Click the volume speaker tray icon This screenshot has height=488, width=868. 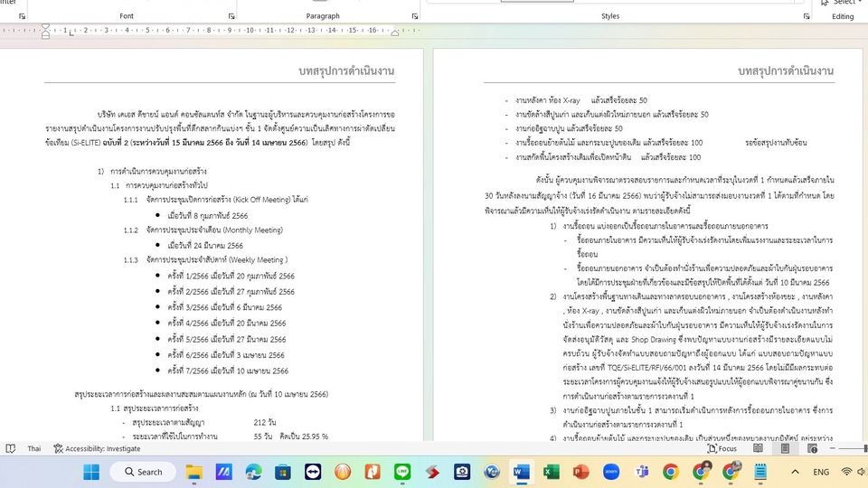coord(862,472)
